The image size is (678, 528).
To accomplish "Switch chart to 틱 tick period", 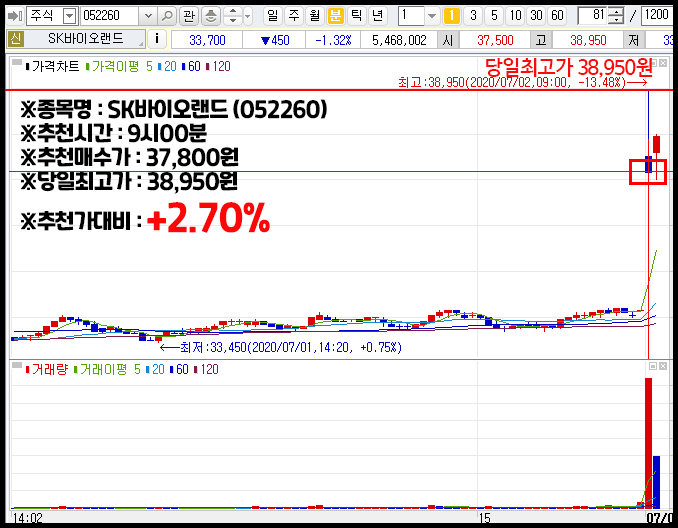I will (356, 16).
